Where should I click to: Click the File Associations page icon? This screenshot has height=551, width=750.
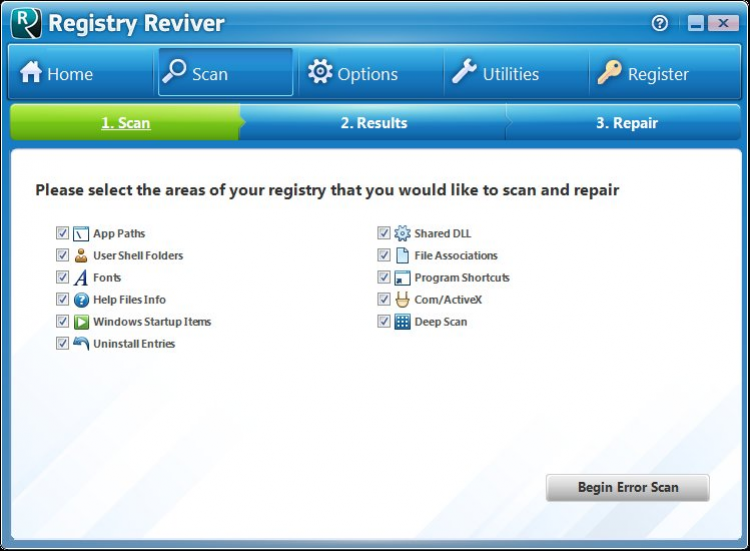pos(402,255)
